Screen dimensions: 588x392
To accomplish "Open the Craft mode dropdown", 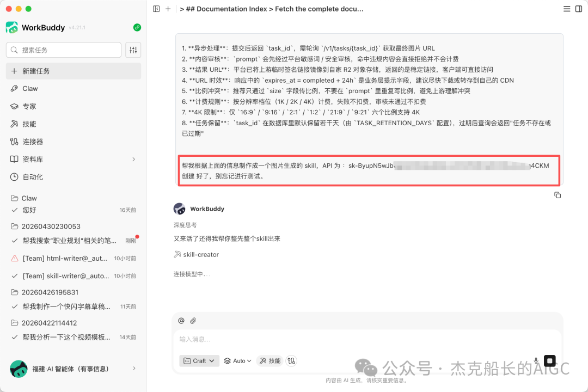I will (199, 361).
